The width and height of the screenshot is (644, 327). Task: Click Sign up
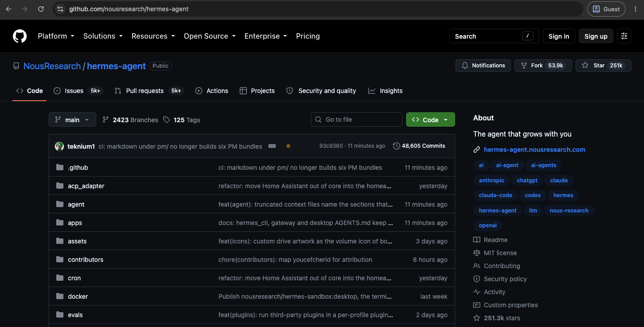click(596, 36)
